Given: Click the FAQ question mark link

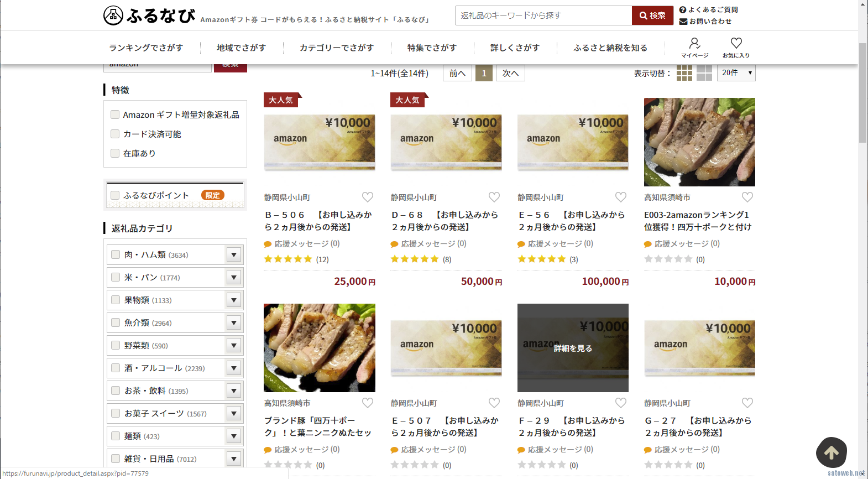Looking at the screenshot, I should coord(709,9).
